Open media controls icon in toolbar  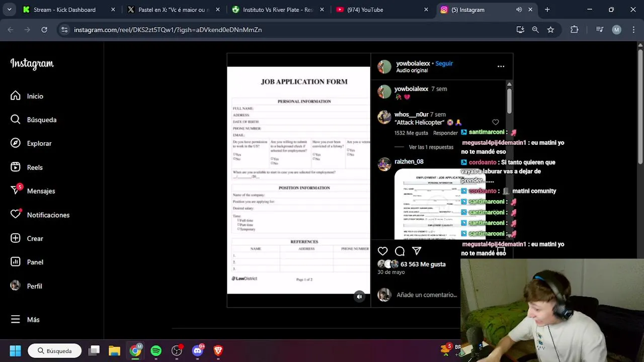(x=599, y=30)
